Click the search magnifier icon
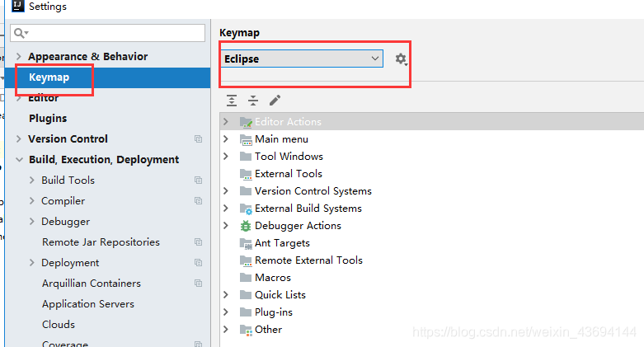The height and width of the screenshot is (347, 644). (19, 33)
